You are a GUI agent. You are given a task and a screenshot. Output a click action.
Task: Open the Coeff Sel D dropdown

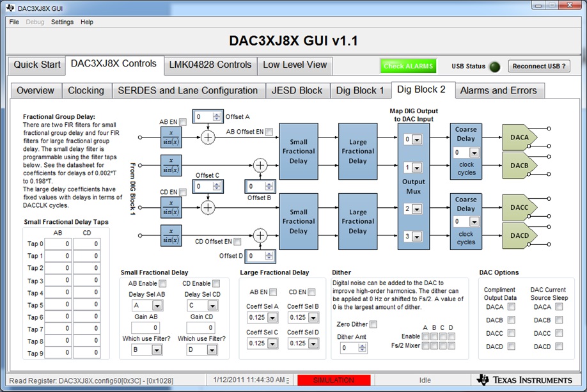[313, 343]
